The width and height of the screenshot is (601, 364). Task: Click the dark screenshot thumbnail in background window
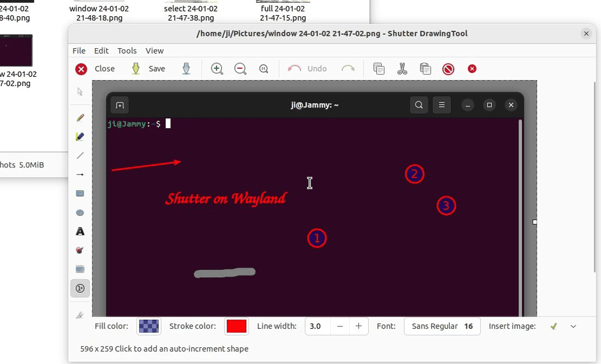16,50
